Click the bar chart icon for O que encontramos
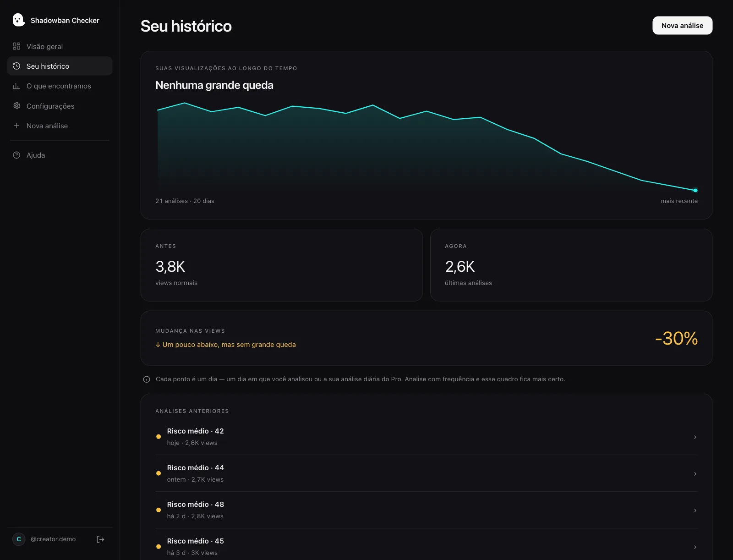 click(16, 86)
